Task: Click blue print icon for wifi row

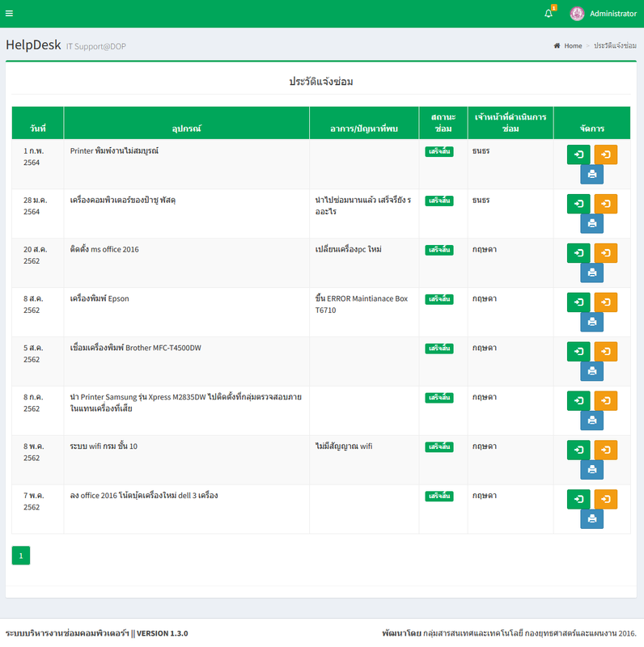Action: coord(591,471)
